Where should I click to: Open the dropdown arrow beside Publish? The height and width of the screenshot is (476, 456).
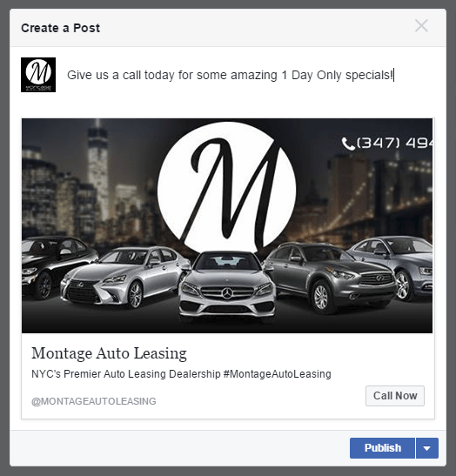[x=427, y=448]
